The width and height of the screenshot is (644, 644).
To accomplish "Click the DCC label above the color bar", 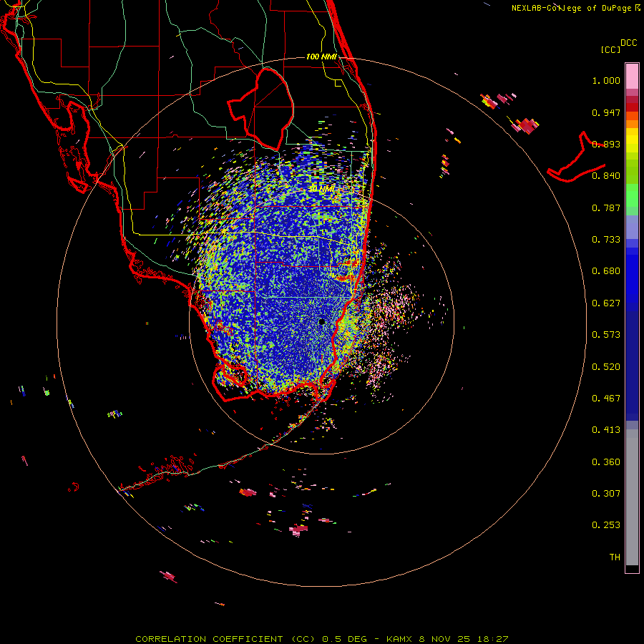I will [x=628, y=43].
